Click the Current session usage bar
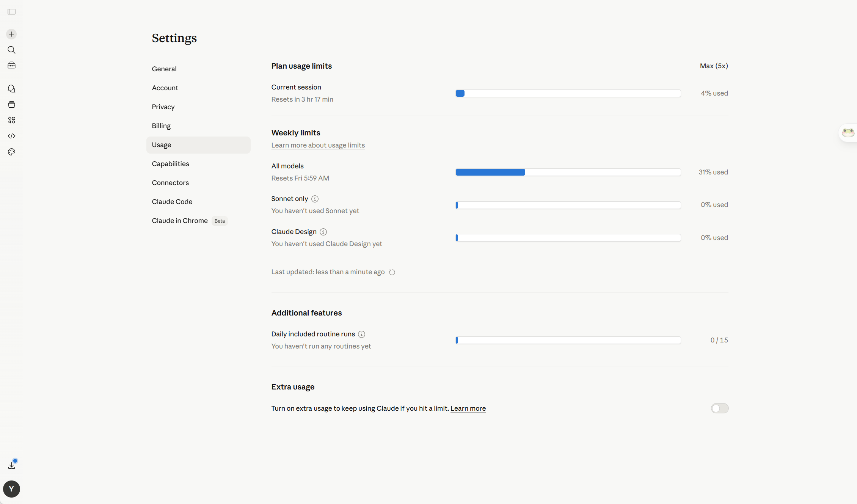857x504 pixels. 568,93
